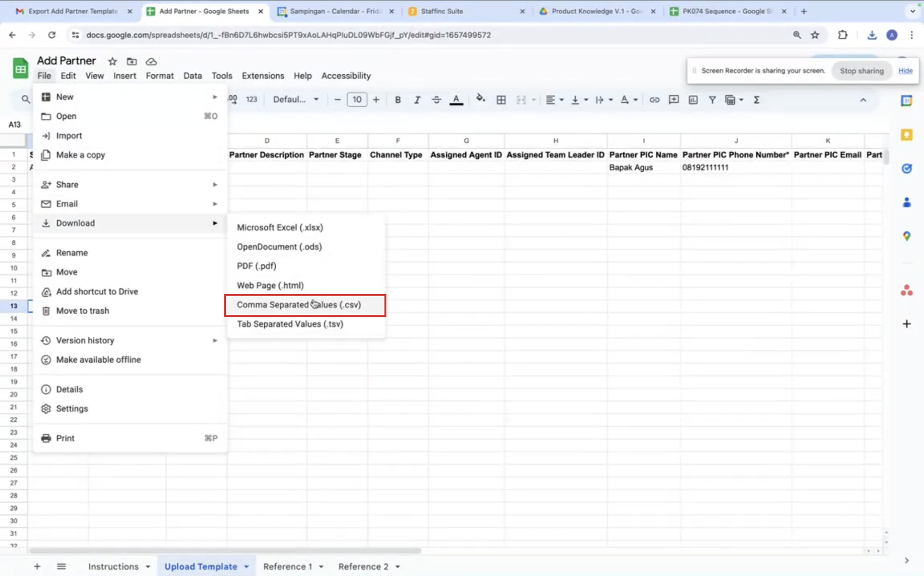This screenshot has width=924, height=576.
Task: Toggle bold formatting in toolbar
Action: 397,100
